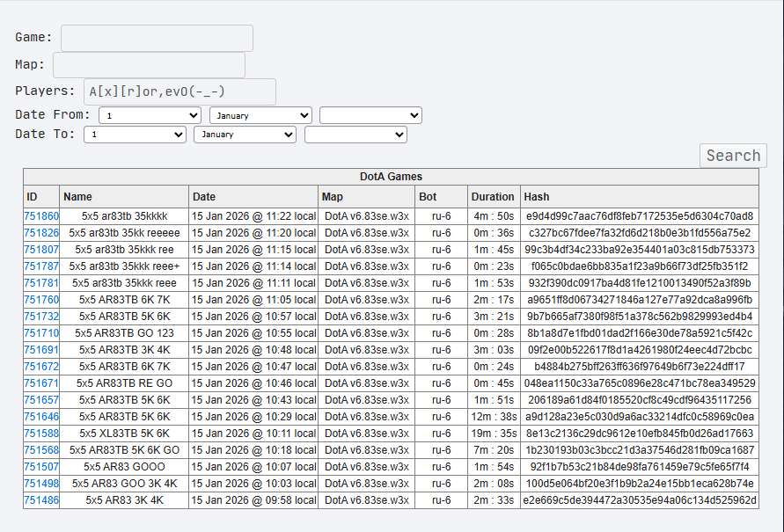This screenshot has height=532, width=784.
Task: Open the Date From year dropdown
Action: tap(370, 115)
